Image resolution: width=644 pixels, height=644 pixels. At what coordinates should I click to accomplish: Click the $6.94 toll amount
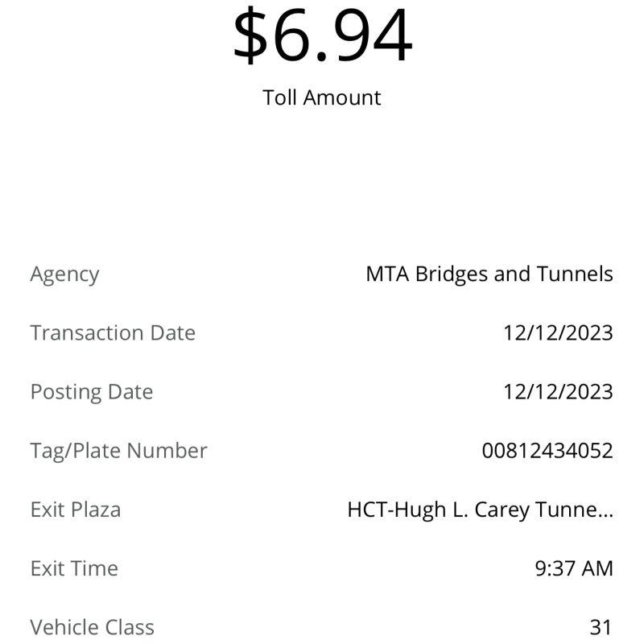tap(323, 34)
